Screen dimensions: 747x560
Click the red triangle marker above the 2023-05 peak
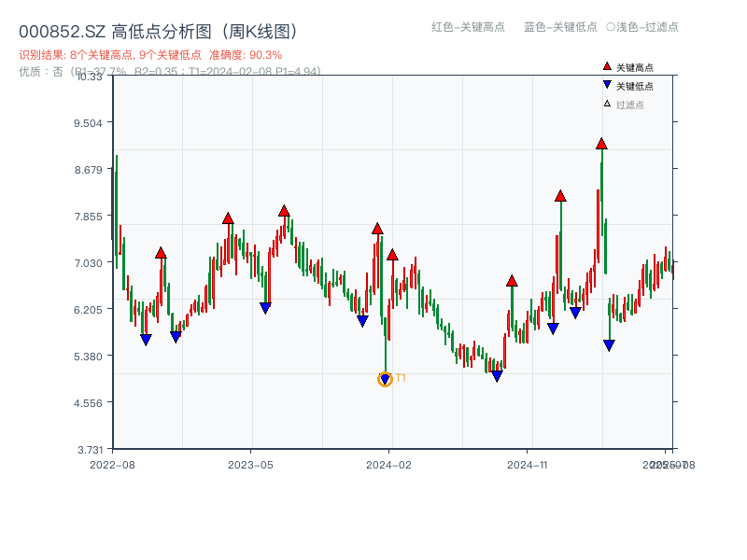coord(284,209)
